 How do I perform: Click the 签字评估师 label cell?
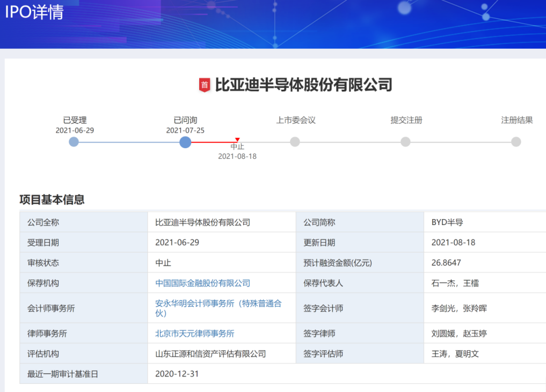(x=360, y=353)
